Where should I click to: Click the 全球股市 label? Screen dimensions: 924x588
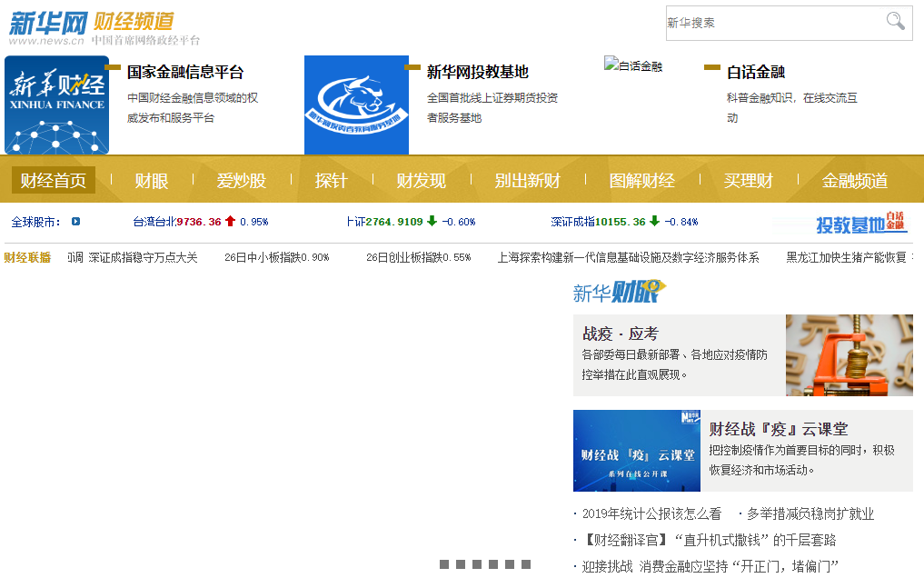pos(35,222)
